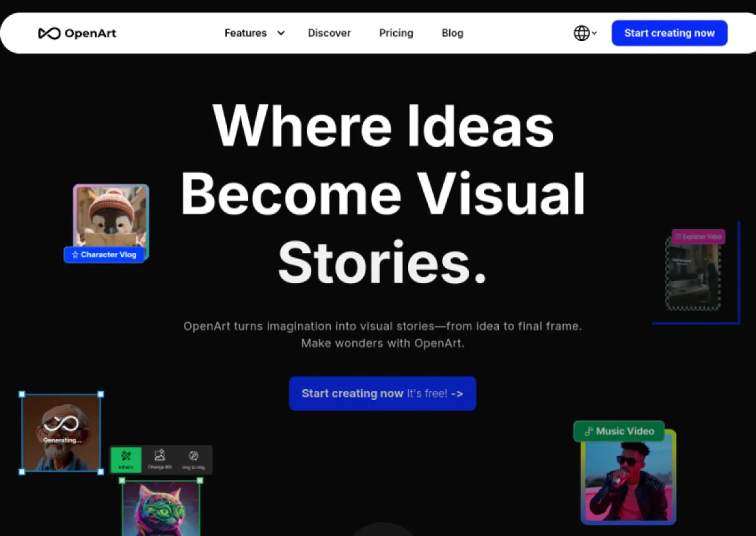
Task: Expand the Features dropdown chevron
Action: point(281,33)
